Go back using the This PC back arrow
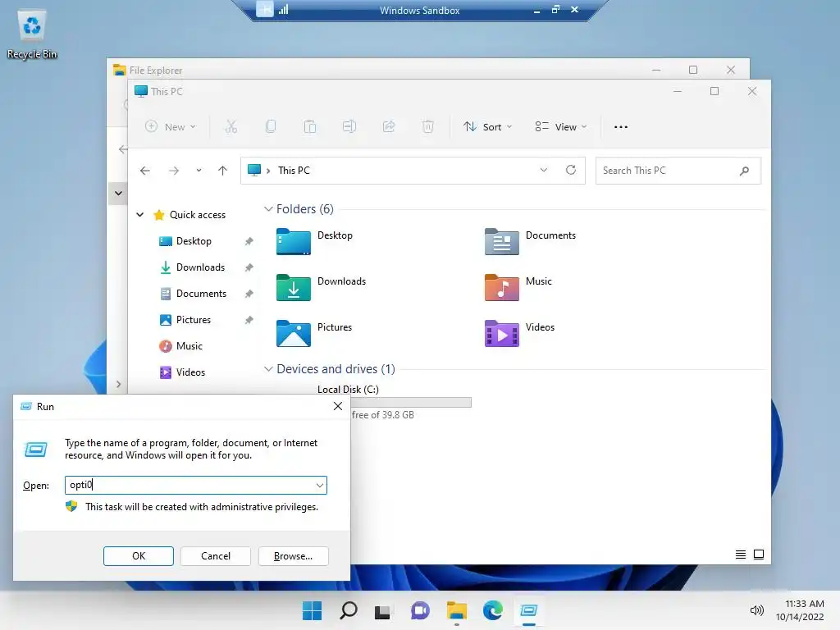 pos(144,171)
